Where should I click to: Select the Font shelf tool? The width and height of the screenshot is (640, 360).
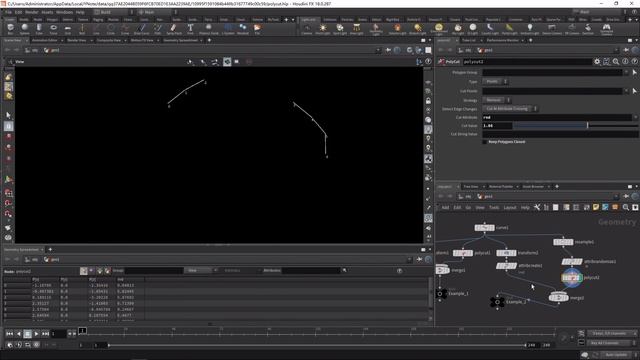pos(190,29)
